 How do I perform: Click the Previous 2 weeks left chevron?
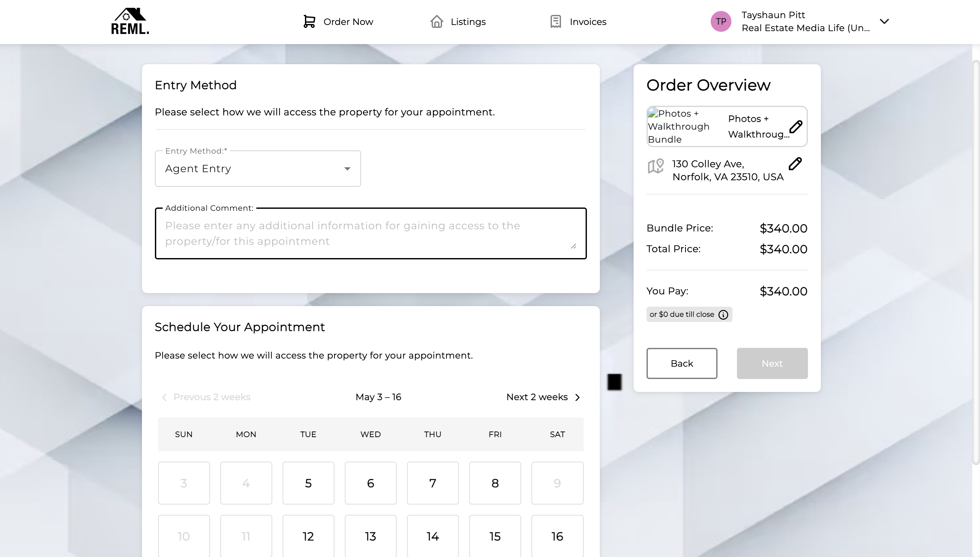(164, 397)
